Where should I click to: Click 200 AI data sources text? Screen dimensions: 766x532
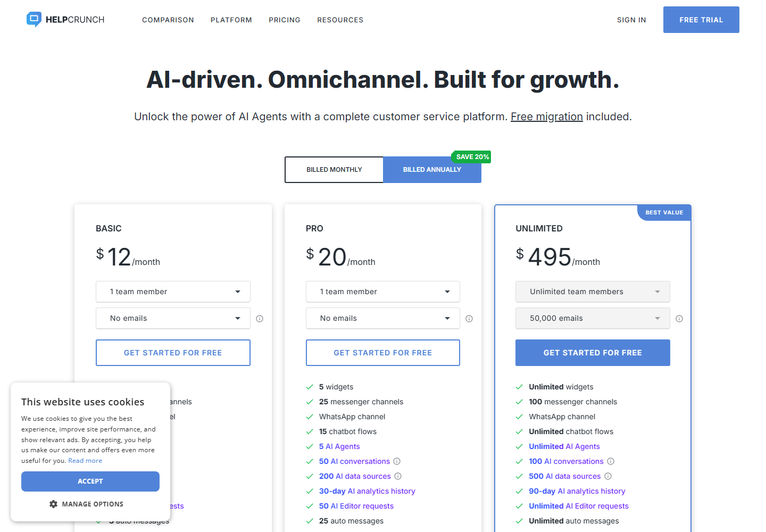tap(355, 476)
